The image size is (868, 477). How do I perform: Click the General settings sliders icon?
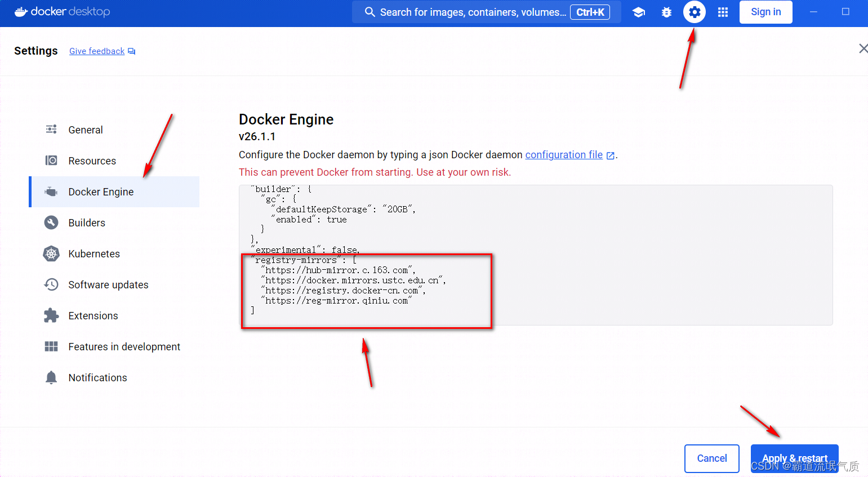click(x=51, y=130)
